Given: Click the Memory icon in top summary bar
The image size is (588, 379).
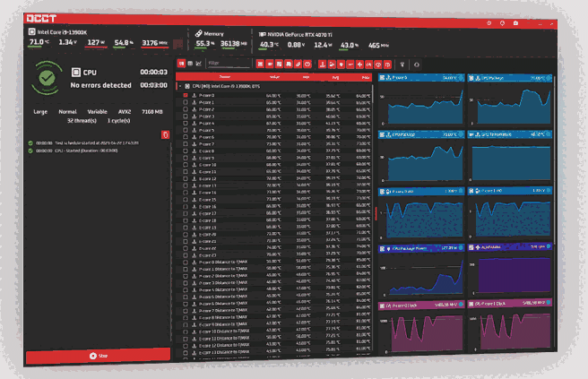Looking at the screenshot, I should [199, 33].
